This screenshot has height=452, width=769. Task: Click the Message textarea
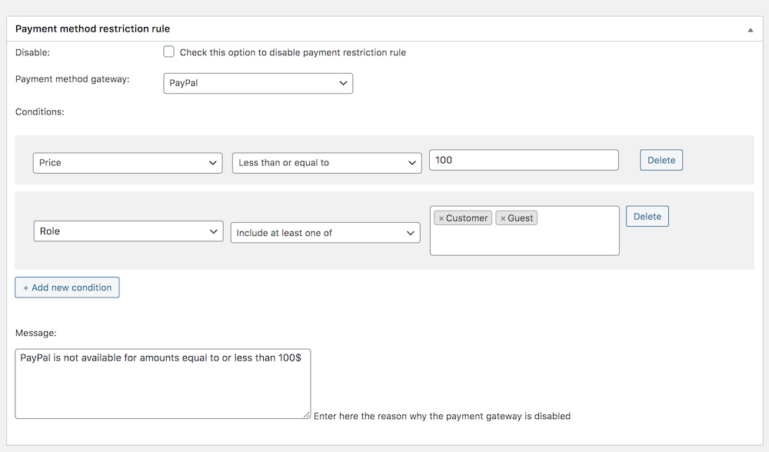(x=162, y=383)
